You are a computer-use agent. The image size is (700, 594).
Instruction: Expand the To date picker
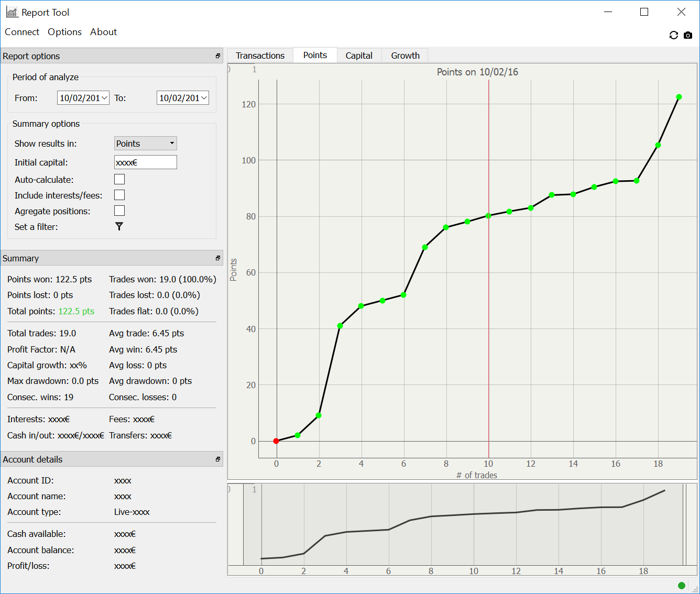coord(204,98)
